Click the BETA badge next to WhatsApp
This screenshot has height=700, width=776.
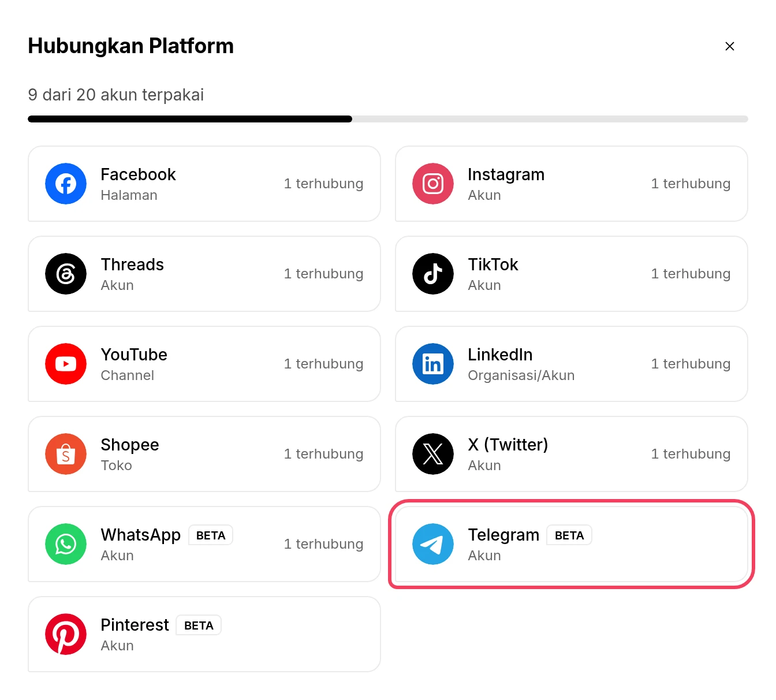[211, 535]
